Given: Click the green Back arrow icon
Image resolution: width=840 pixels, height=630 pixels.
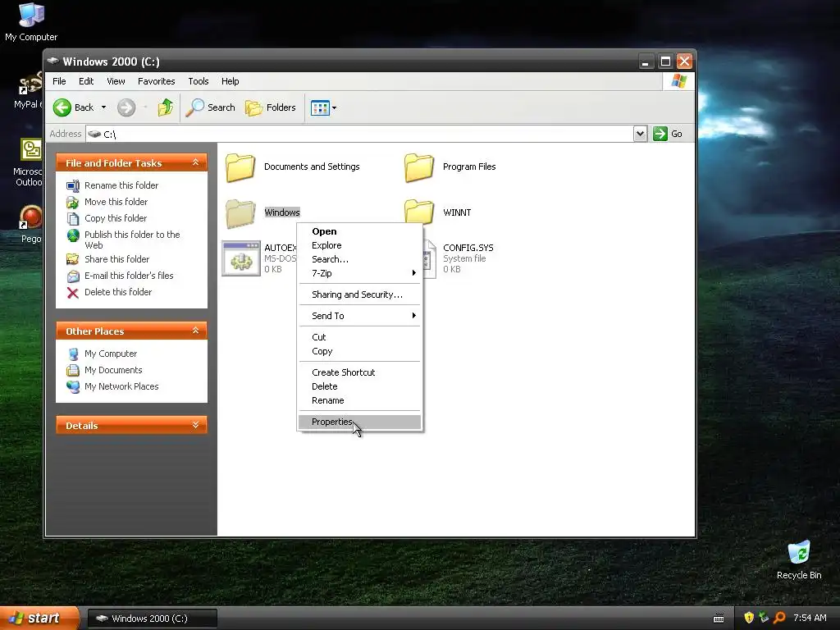Looking at the screenshot, I should pyautogui.click(x=62, y=107).
